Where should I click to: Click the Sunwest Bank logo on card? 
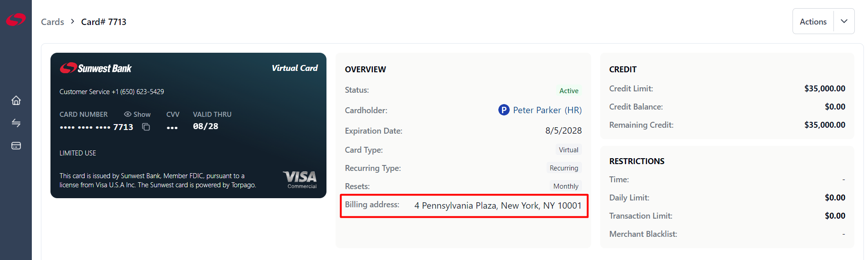pos(96,68)
